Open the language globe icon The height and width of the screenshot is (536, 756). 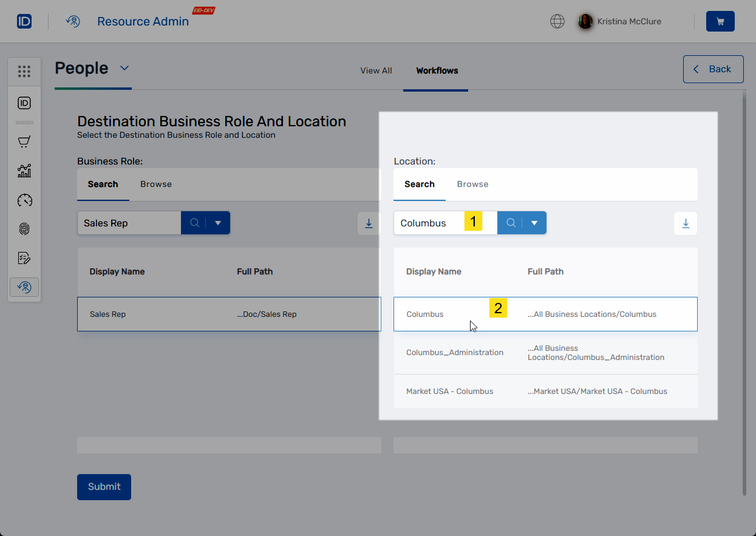pos(557,21)
